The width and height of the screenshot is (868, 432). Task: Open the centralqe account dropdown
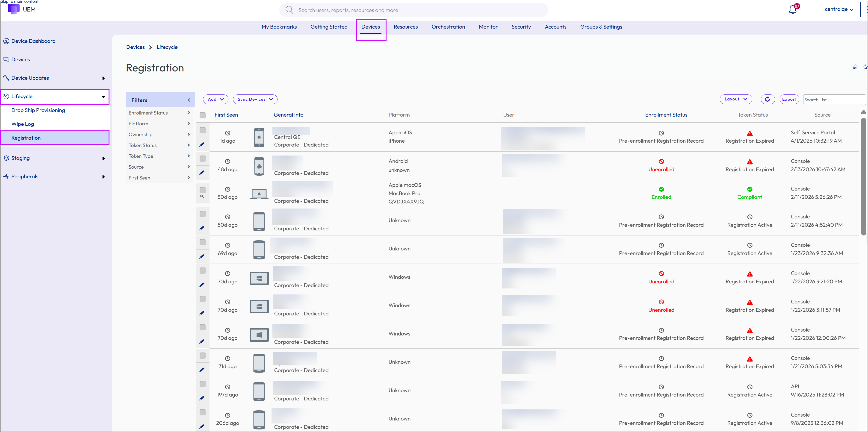[839, 9]
